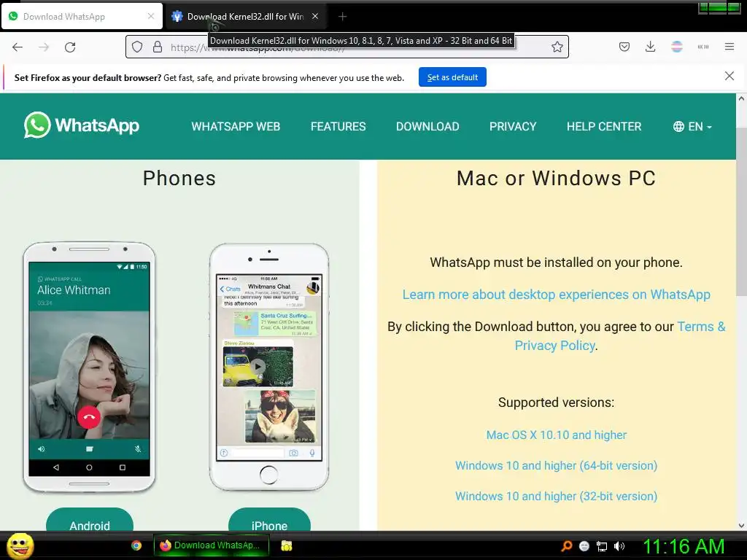Reload the current page

70,47
